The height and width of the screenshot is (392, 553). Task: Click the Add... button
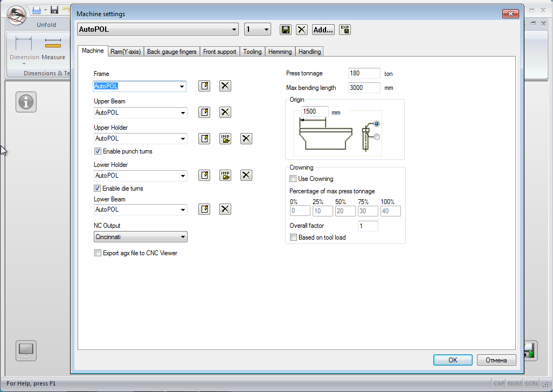323,30
